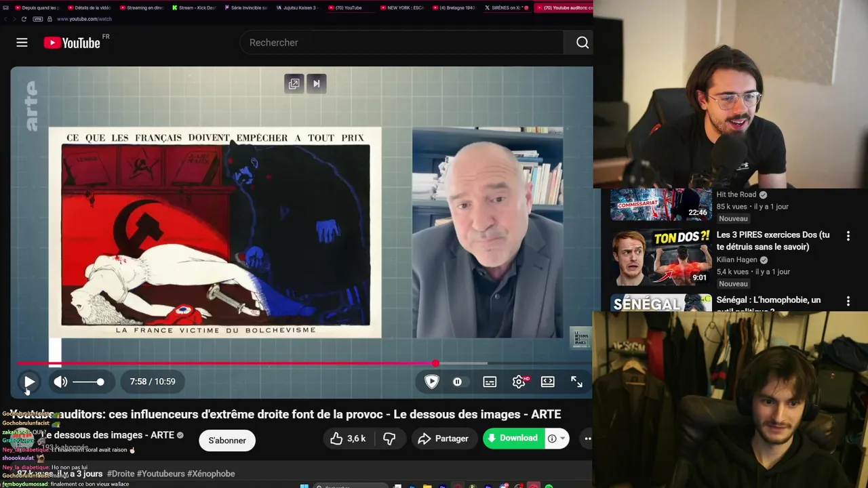Image resolution: width=868 pixels, height=488 pixels.
Task: Open picture-in-picture overlay icon atop video
Action: point(294,83)
